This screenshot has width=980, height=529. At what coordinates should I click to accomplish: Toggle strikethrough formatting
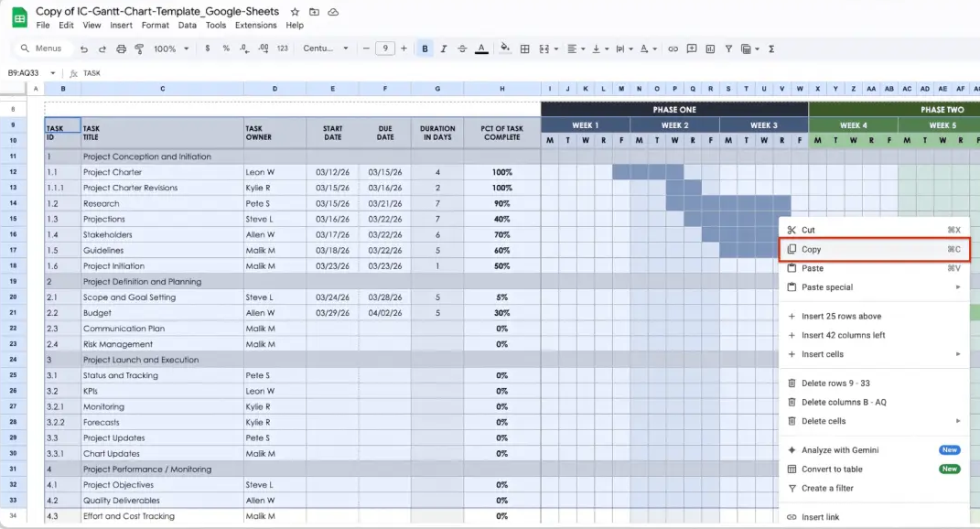tap(463, 48)
